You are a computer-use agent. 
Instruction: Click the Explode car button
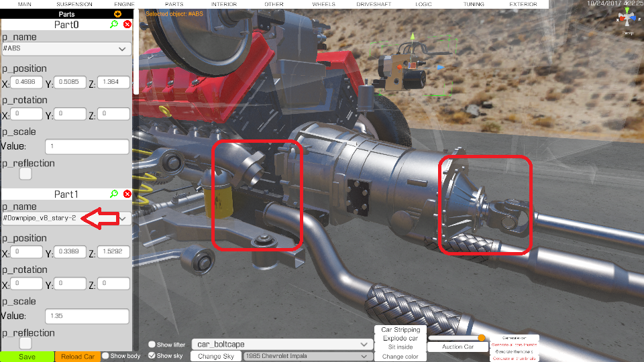[400, 338]
